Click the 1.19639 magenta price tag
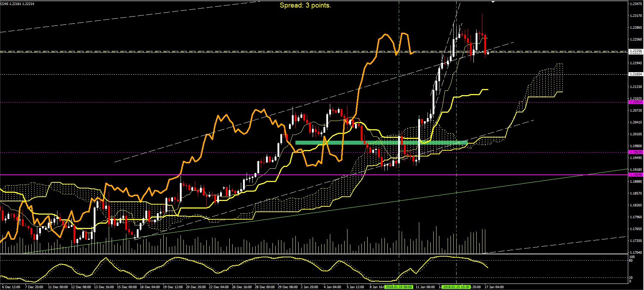The image size is (644, 290). click(x=635, y=152)
